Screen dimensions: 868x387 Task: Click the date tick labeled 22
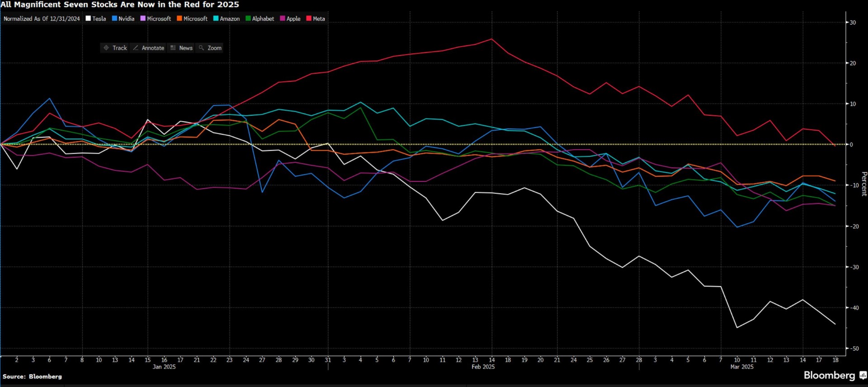[213, 360]
